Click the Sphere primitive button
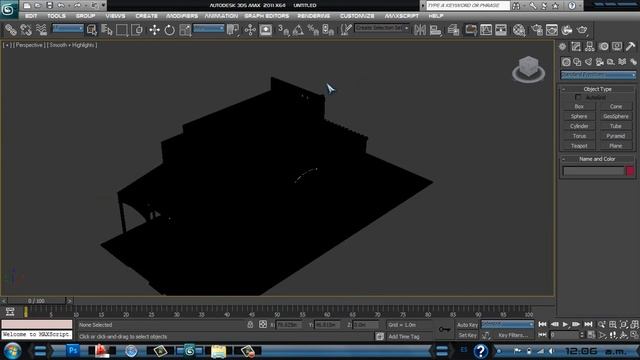The width and height of the screenshot is (640, 360). [x=579, y=116]
